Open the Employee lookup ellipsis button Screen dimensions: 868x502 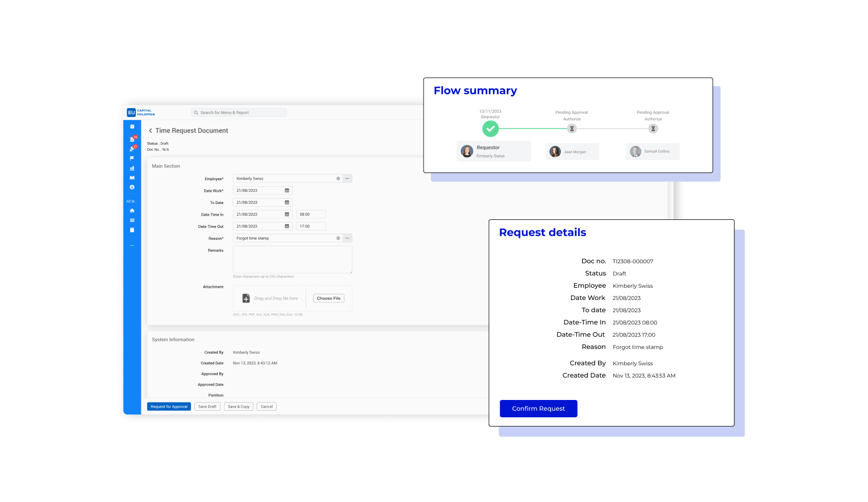[347, 179]
